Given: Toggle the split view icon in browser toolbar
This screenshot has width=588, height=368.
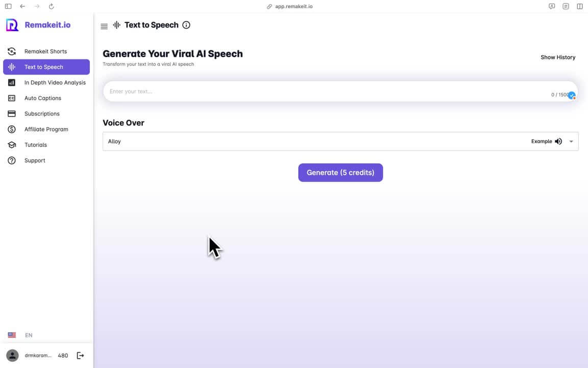Looking at the screenshot, I should 580,7.
